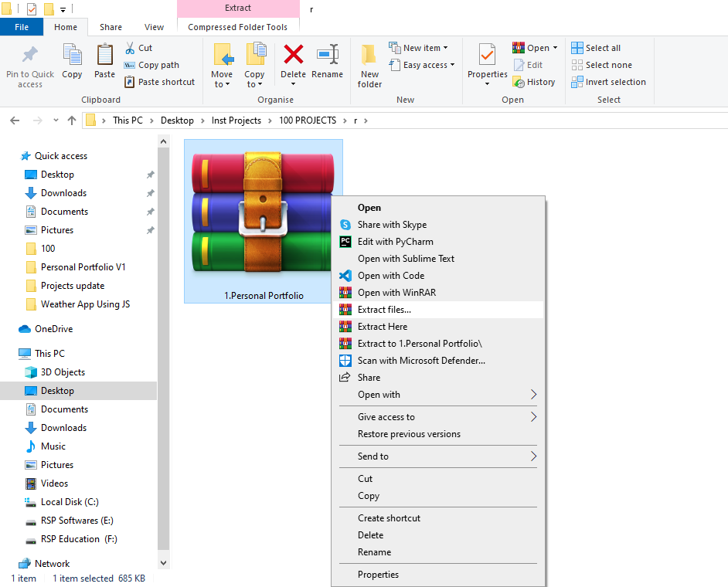Choose Open with Sublime Text

tap(438, 259)
